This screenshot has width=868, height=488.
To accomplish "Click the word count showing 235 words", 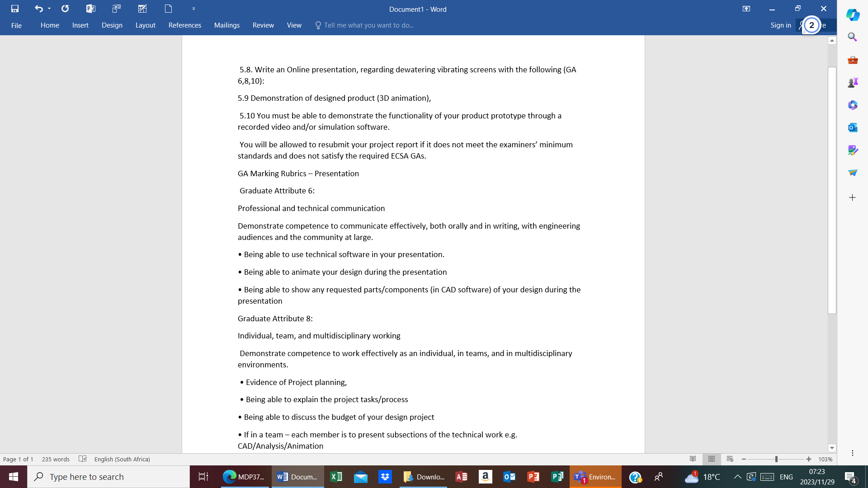I will coord(56,459).
